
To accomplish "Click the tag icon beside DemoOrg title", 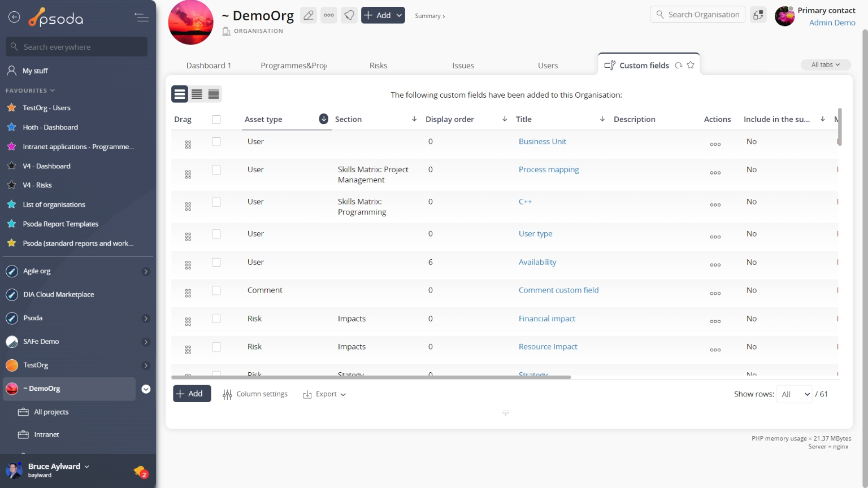I will (x=349, y=15).
